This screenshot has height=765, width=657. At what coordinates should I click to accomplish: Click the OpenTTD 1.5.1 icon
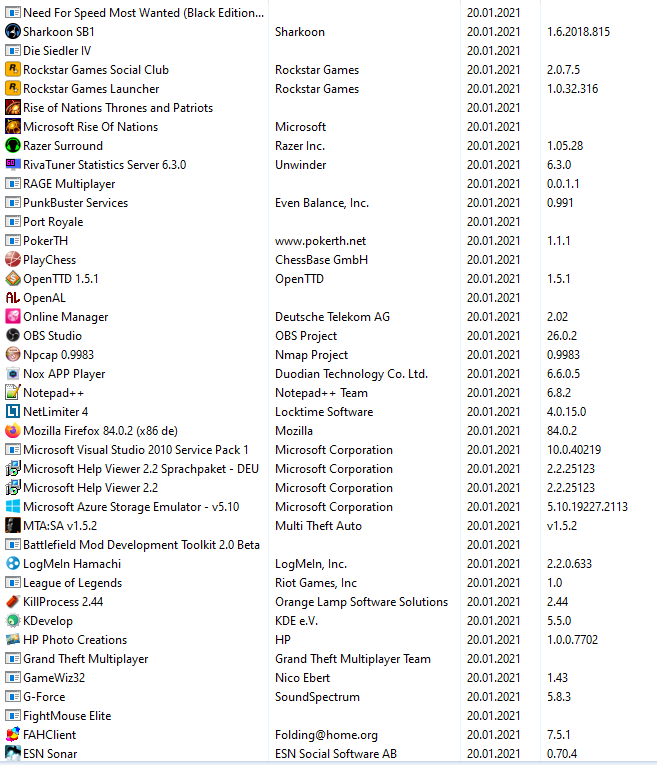coord(13,279)
